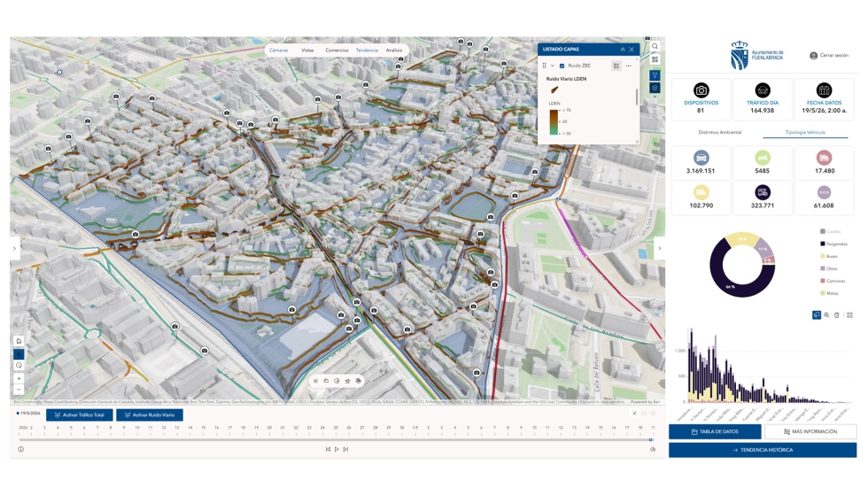The image size is (868, 496).
Task: Click the sunny weather icon in map toolbar
Action: click(x=315, y=381)
